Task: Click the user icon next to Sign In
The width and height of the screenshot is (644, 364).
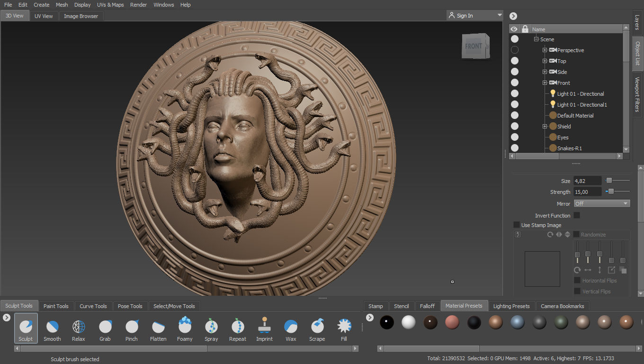Action: pyautogui.click(x=452, y=15)
